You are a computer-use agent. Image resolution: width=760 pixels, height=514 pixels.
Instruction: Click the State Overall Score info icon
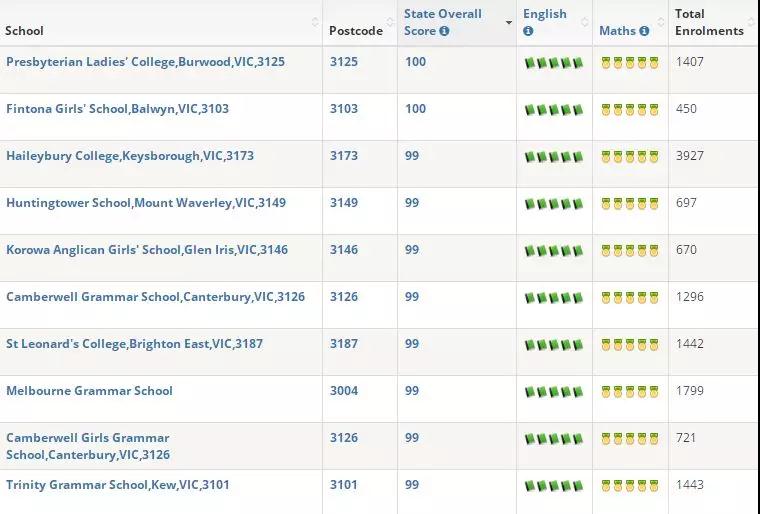[x=445, y=31]
